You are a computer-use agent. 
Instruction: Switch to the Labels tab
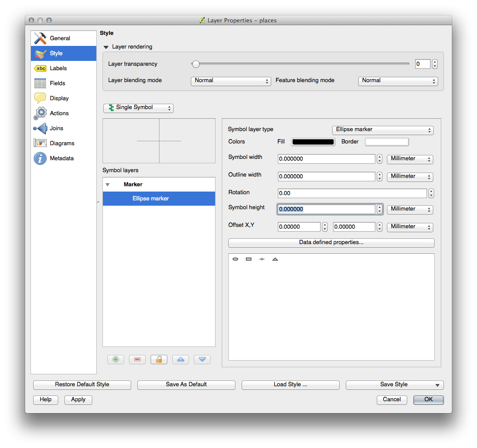(58, 68)
